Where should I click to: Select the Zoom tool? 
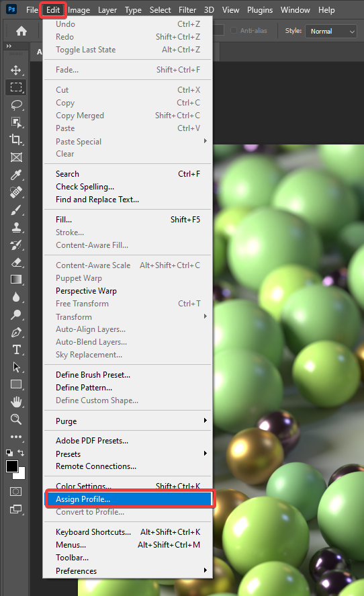point(16,419)
